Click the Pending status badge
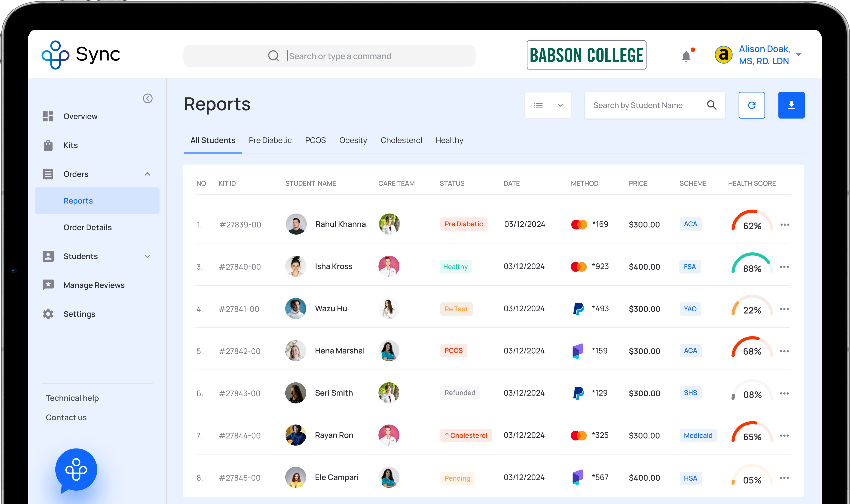This screenshot has width=850, height=504. (458, 478)
